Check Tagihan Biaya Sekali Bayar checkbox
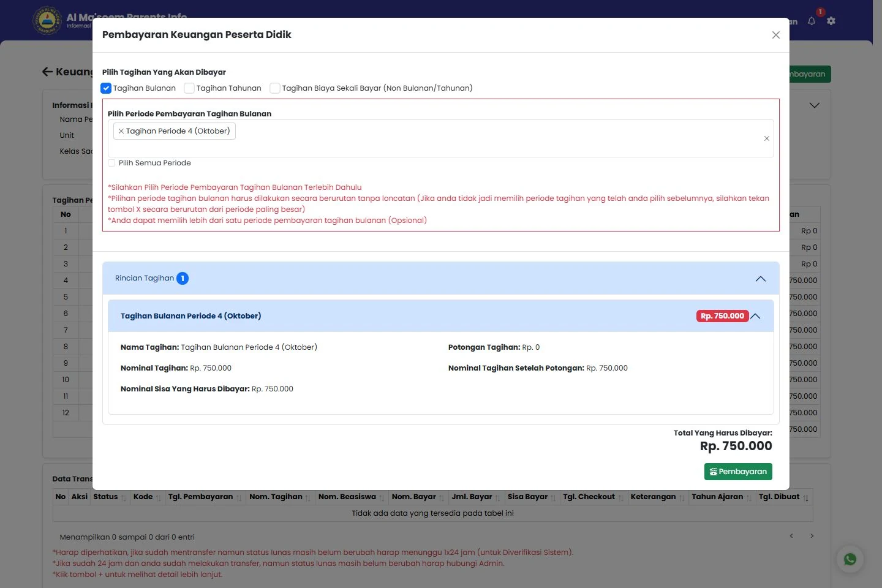Viewport: 882px width, 588px height. click(x=275, y=88)
